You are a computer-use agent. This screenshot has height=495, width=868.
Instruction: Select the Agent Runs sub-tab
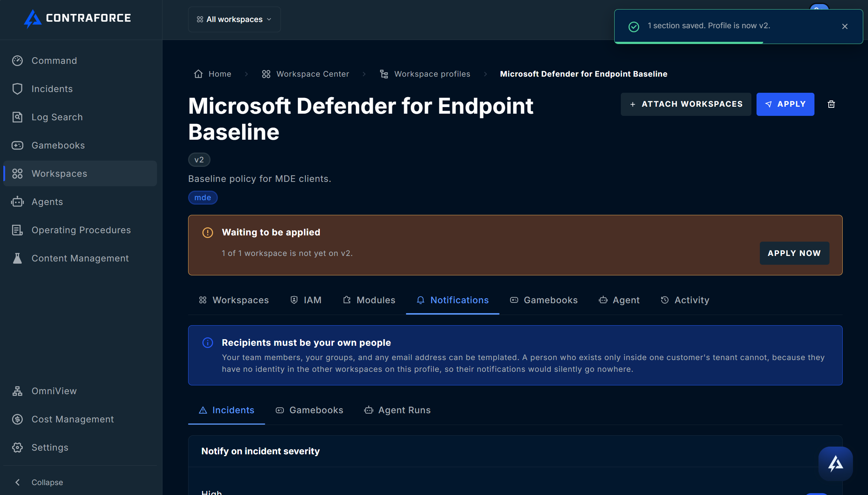tap(398, 410)
